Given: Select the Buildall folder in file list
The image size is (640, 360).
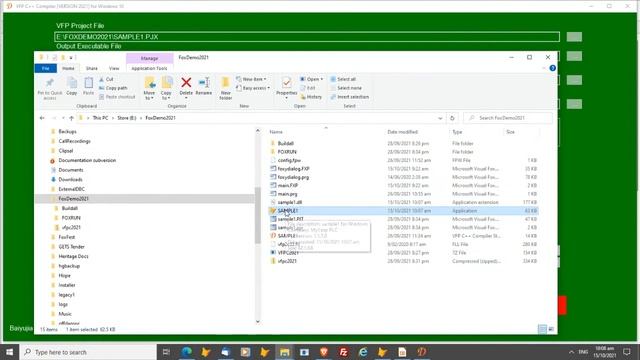Looking at the screenshot, I should point(286,144).
